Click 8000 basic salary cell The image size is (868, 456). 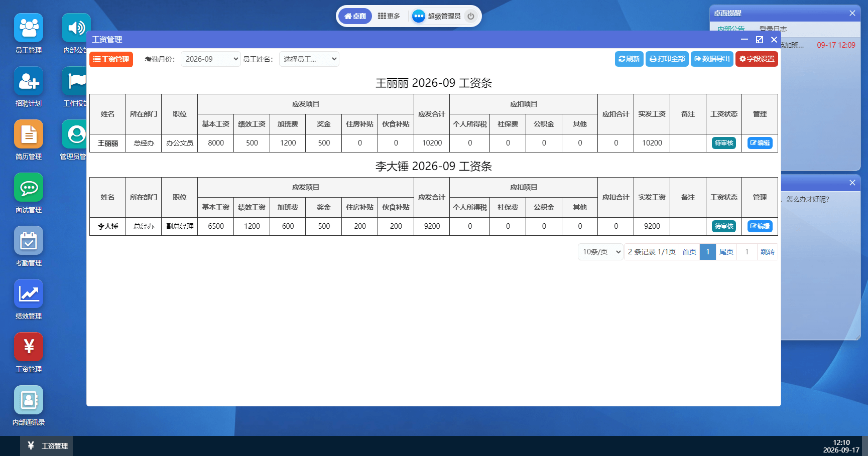coord(216,143)
